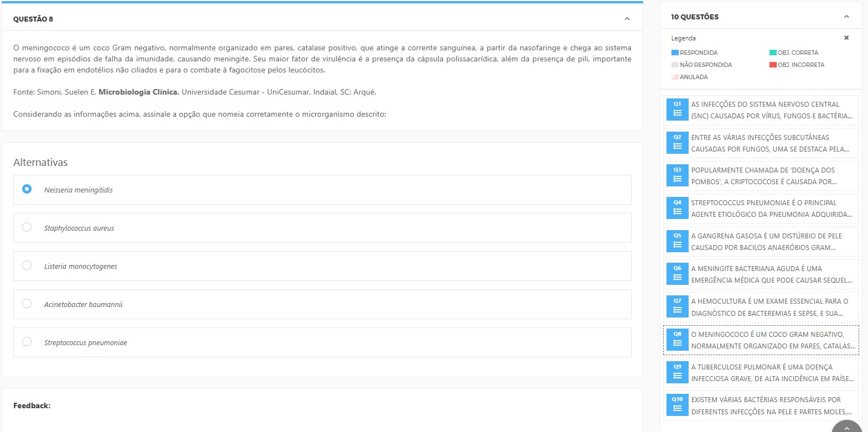This screenshot has height=432, width=868.
Task: Choose the Acinetobacter baumannii answer row
Action: [x=322, y=304]
